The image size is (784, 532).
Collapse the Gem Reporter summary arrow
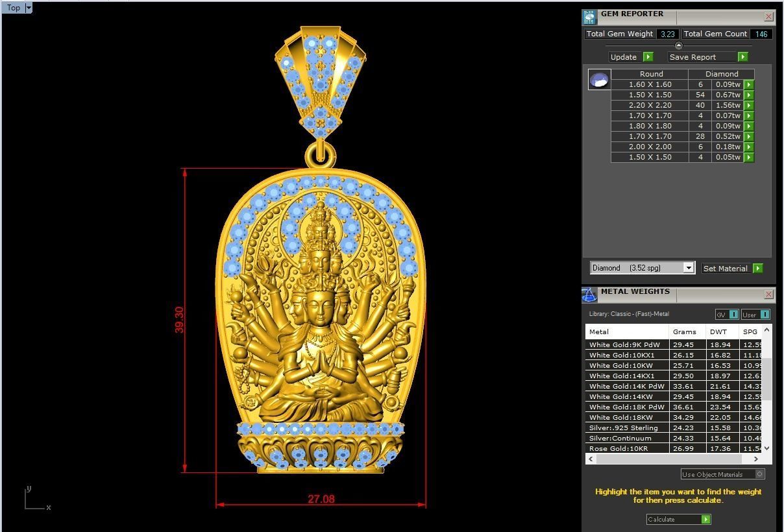pyautogui.click(x=678, y=45)
